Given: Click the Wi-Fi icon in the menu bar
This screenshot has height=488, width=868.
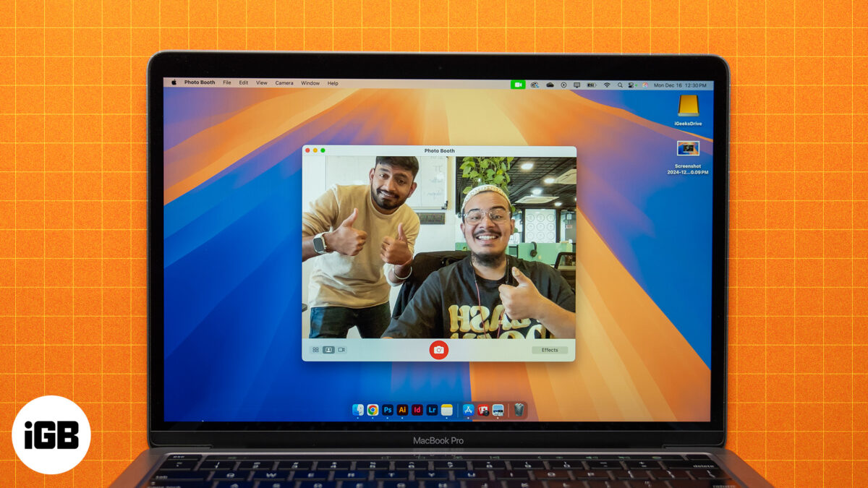Looking at the screenshot, I should [x=608, y=85].
